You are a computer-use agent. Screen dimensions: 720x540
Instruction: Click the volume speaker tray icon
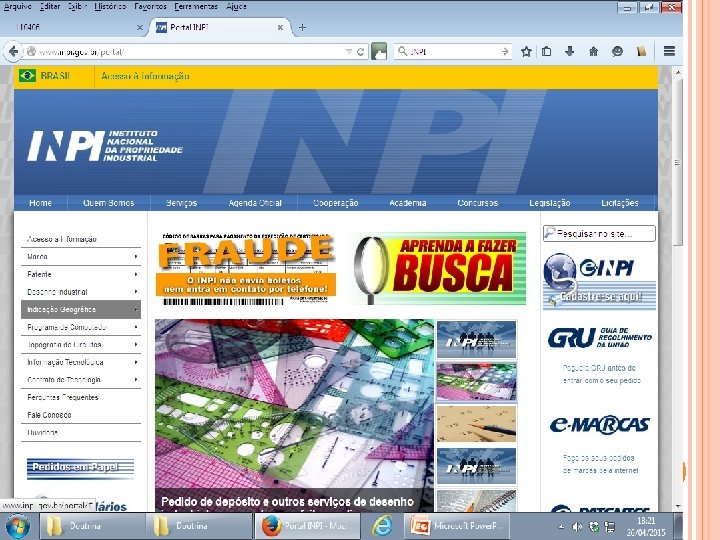[x=577, y=527]
